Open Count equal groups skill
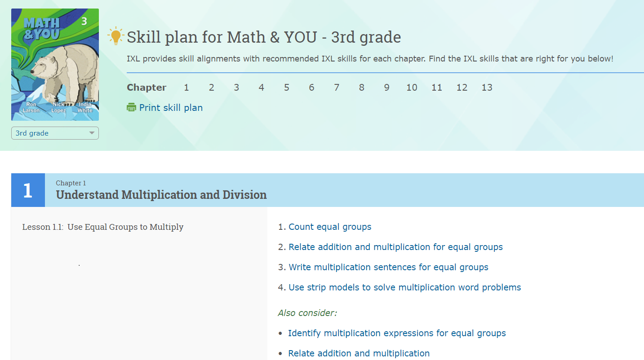The height and width of the screenshot is (360, 644). (330, 227)
